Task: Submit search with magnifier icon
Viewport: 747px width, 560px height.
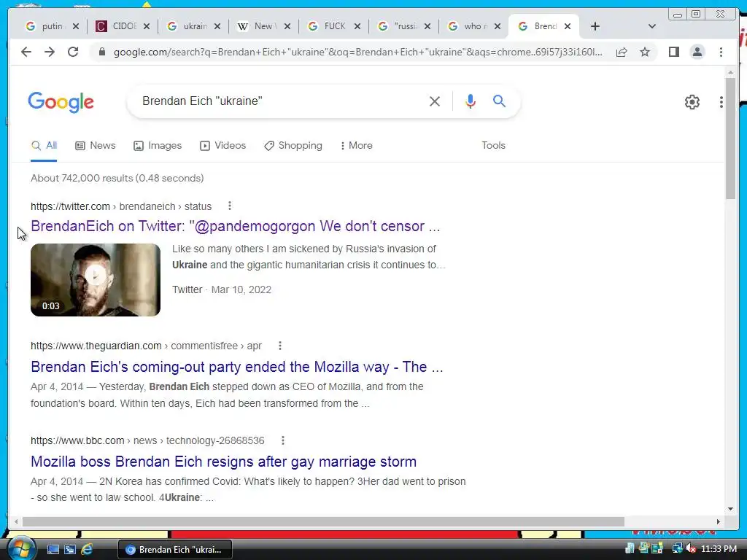Action: pos(499,101)
